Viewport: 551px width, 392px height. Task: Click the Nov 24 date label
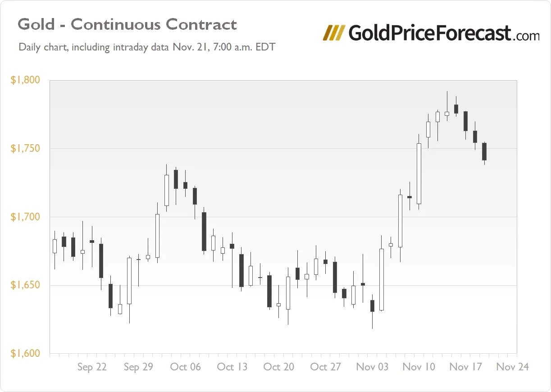(513, 367)
